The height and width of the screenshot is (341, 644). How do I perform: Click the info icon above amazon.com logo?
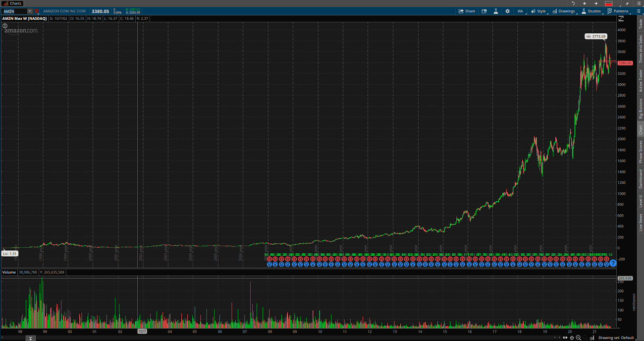tap(5, 25)
